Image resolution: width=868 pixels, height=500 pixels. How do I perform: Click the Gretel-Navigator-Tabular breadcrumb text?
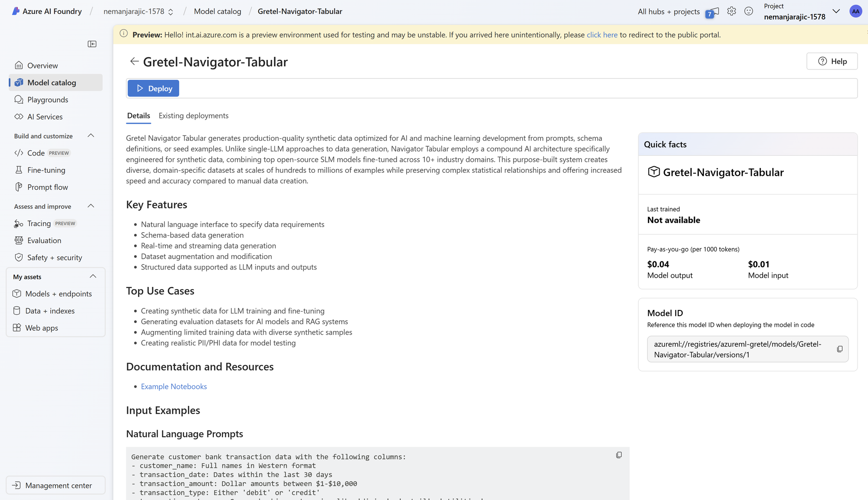click(x=300, y=11)
